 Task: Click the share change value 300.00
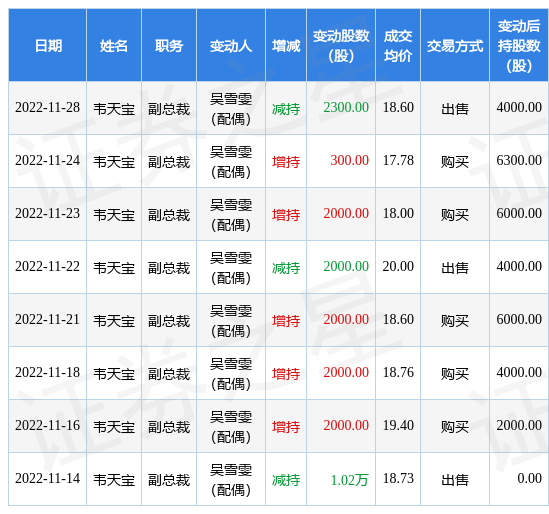[349, 160]
